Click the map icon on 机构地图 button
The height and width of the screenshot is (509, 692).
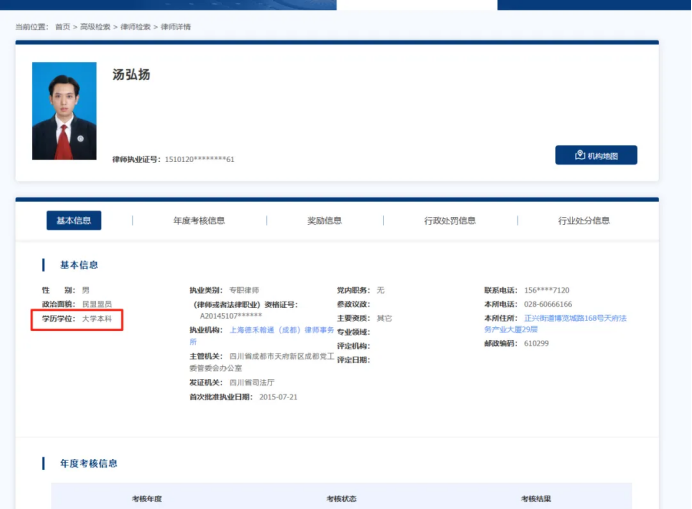[580, 156]
